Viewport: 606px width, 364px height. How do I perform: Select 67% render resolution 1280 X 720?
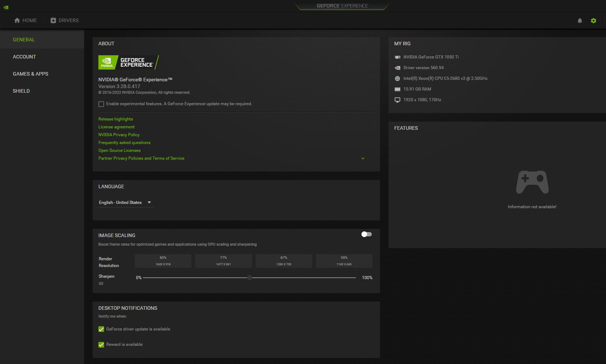coord(284,261)
